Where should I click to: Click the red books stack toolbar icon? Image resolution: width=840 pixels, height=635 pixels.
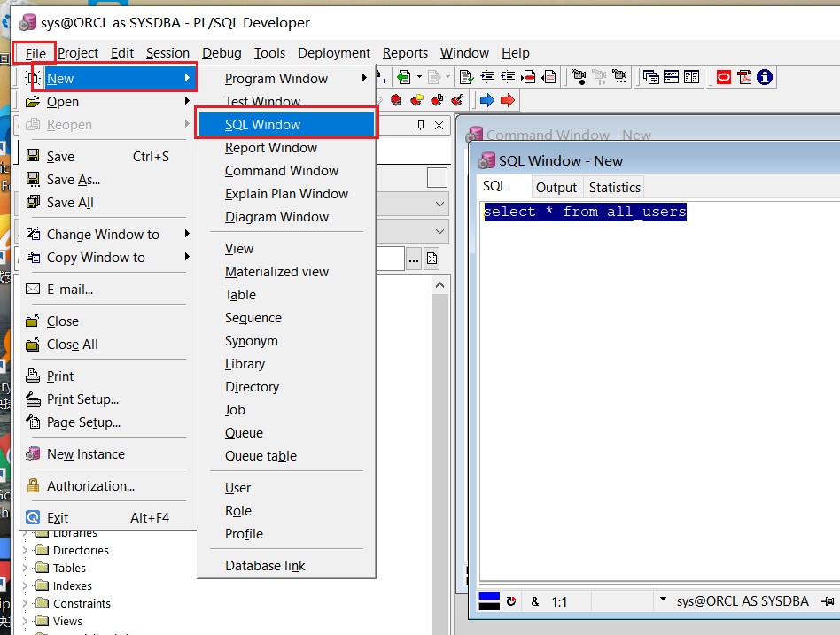tap(396, 100)
